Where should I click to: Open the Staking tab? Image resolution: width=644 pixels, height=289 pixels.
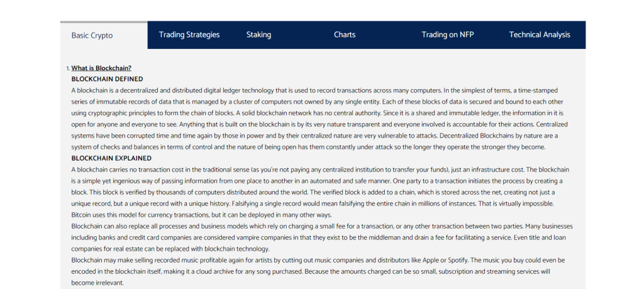point(258,35)
